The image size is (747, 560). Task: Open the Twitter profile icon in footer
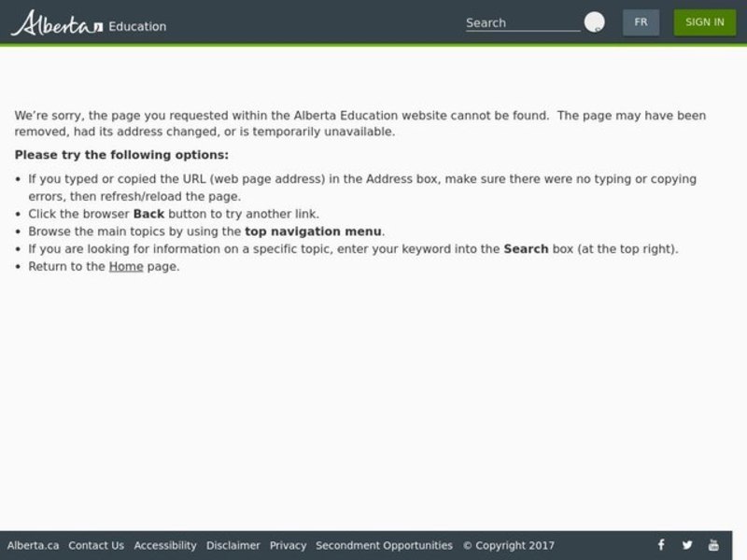click(687, 545)
